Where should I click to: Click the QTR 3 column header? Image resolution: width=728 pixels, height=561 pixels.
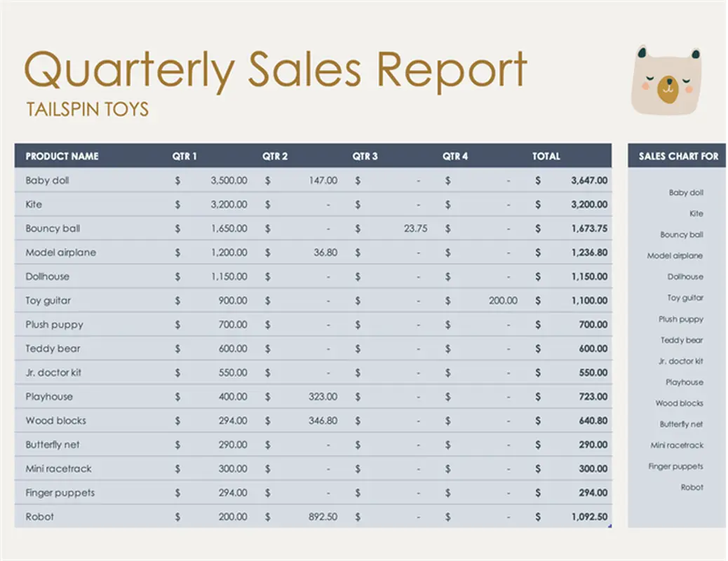(x=365, y=156)
